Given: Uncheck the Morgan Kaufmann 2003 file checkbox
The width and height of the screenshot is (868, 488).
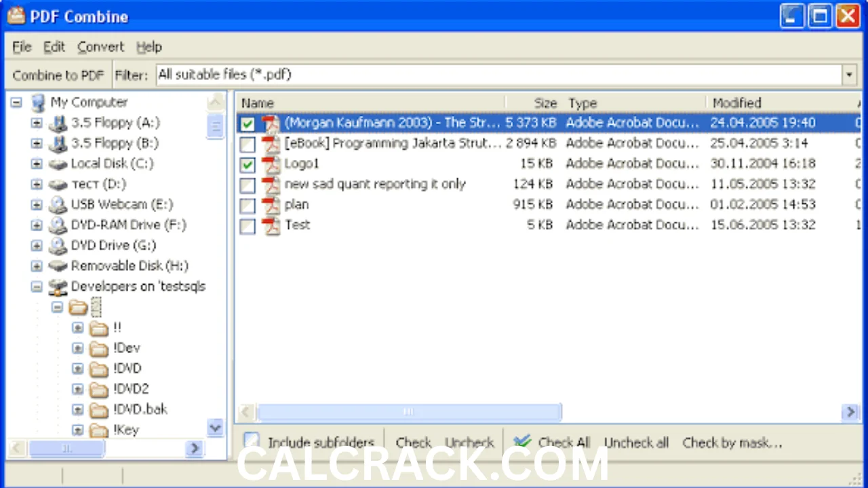Looking at the screenshot, I should [x=248, y=124].
